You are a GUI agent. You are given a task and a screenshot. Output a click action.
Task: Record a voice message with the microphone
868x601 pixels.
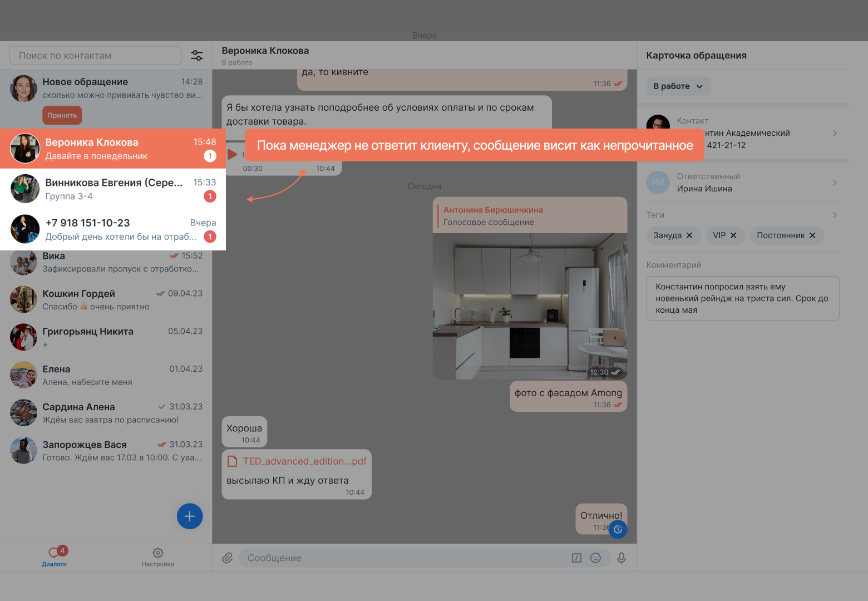coord(622,558)
